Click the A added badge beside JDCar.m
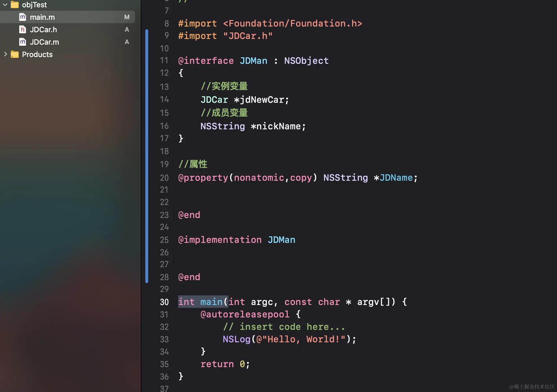This screenshot has height=392, width=557. (127, 42)
